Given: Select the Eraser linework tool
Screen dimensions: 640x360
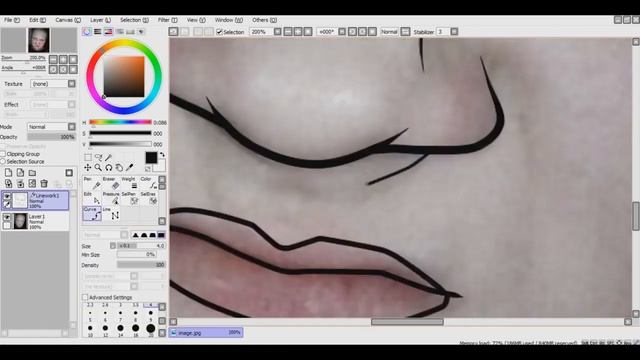Looking at the screenshot, I should coord(110,184).
